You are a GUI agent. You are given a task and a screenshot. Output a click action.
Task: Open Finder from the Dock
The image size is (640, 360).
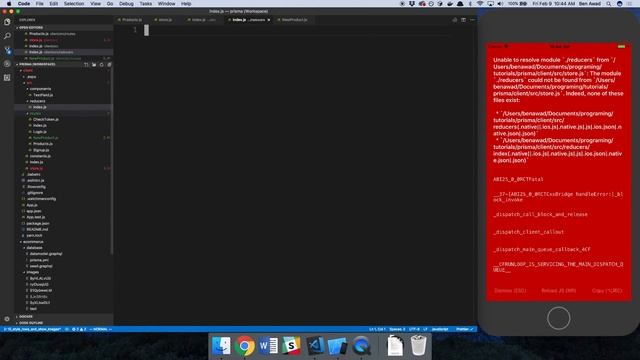click(222, 346)
